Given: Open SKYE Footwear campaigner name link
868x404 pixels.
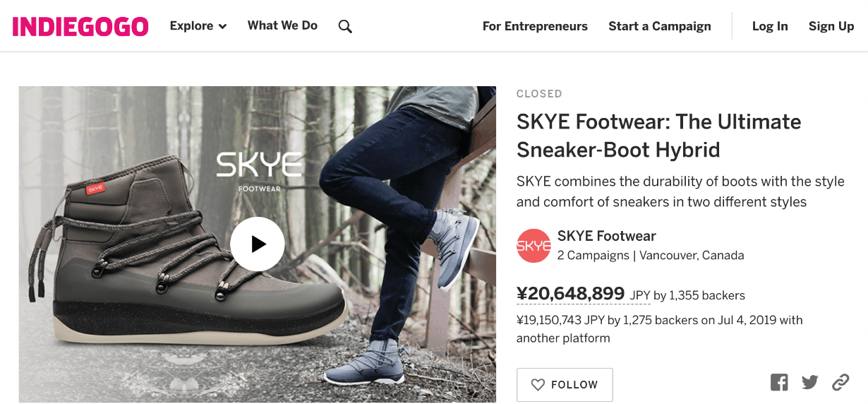Looking at the screenshot, I should [x=607, y=236].
